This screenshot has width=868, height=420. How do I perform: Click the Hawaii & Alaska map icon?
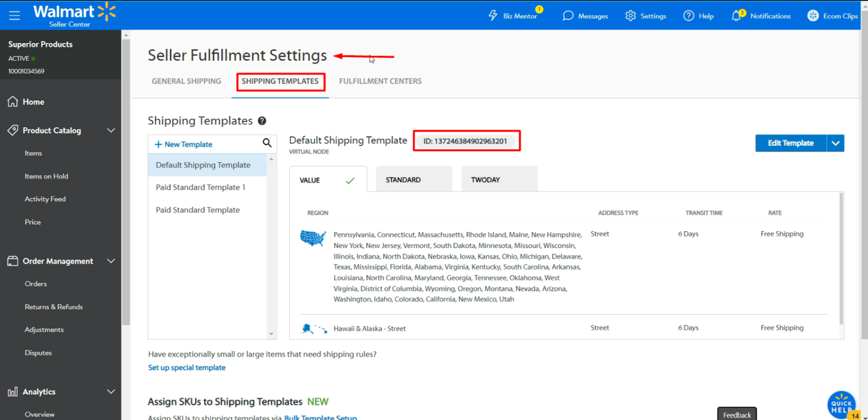314,328
